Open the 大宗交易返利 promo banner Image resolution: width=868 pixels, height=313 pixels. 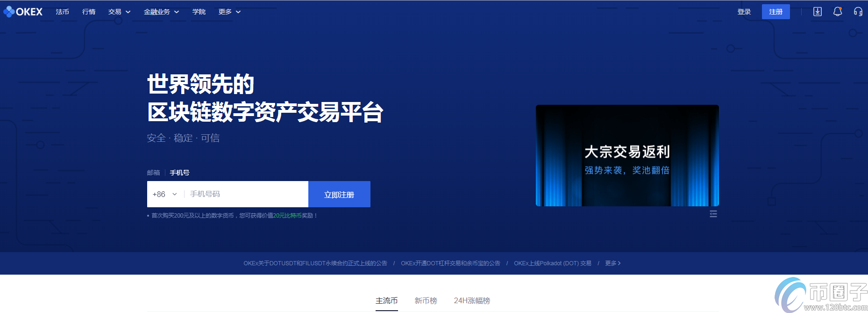627,155
